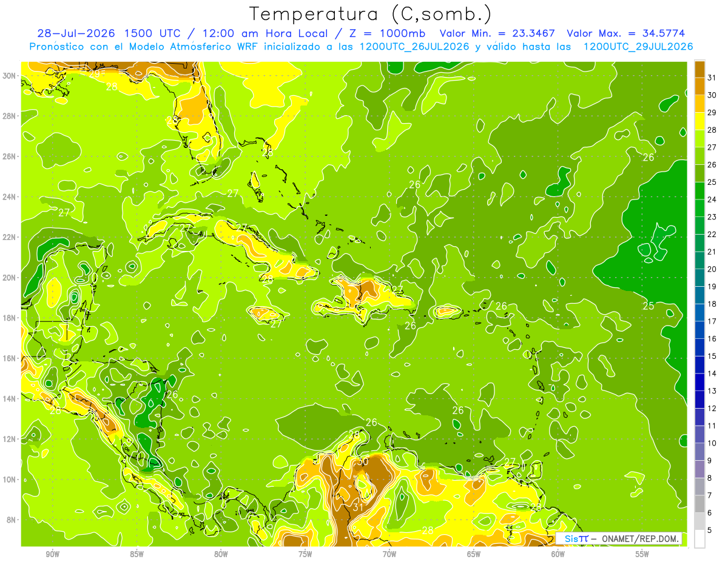
Task: Click the color scale label "22"
Action: pyautogui.click(x=712, y=235)
